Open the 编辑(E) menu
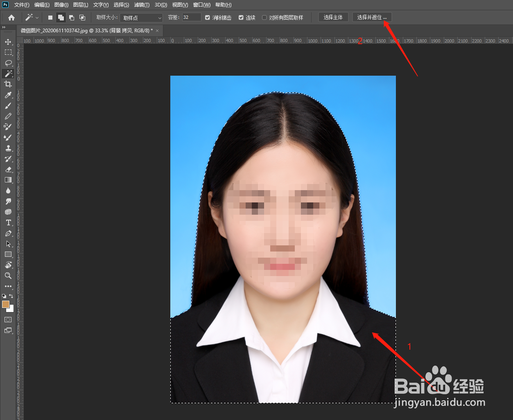 [x=42, y=5]
